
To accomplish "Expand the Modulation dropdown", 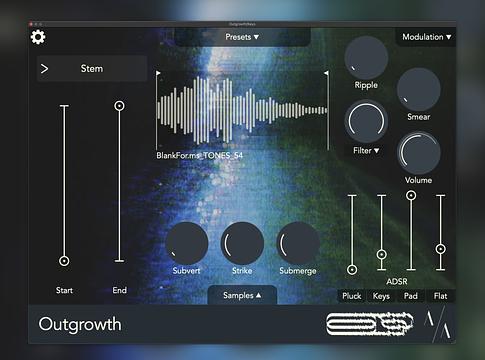I will [x=426, y=37].
